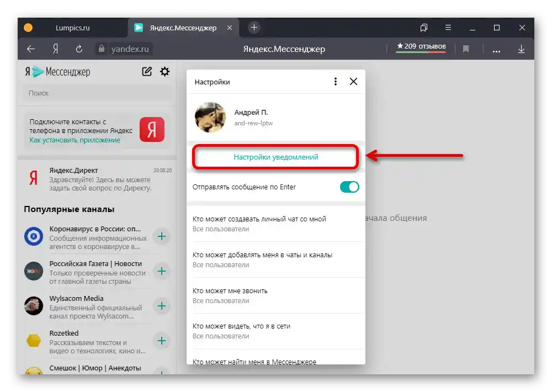This screenshot has height=392, width=552.
Task: Select the Яндекс.Мессенджер browser tab
Action: (182, 28)
